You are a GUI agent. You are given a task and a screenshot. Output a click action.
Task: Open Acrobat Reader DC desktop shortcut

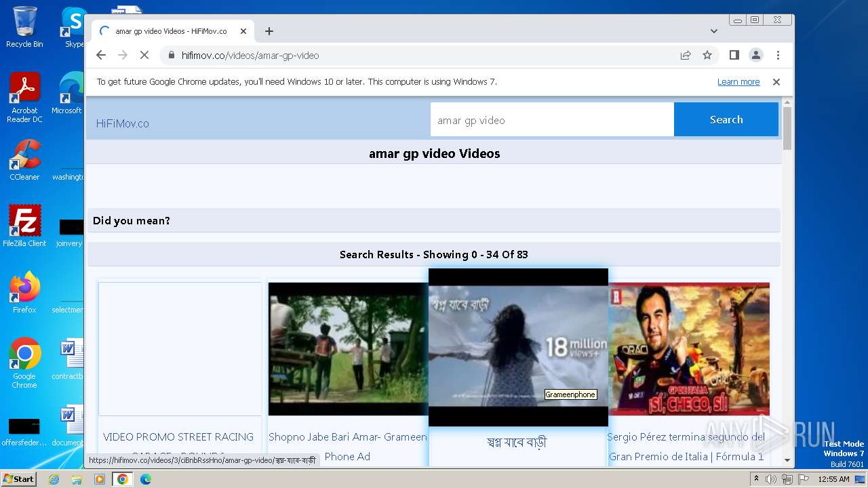tap(24, 98)
